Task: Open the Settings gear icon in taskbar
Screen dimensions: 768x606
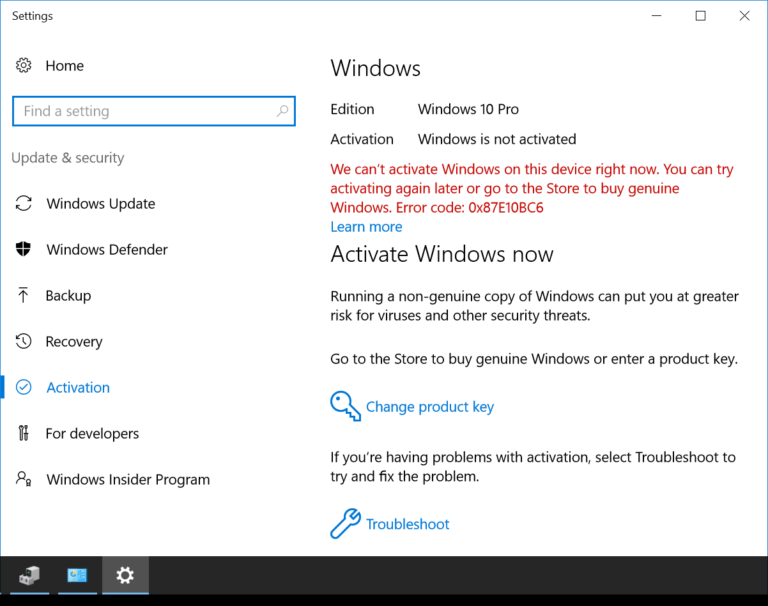Action: (x=125, y=575)
